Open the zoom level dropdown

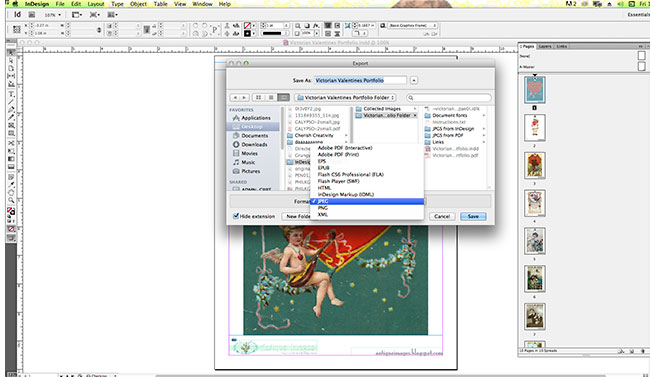(52, 15)
